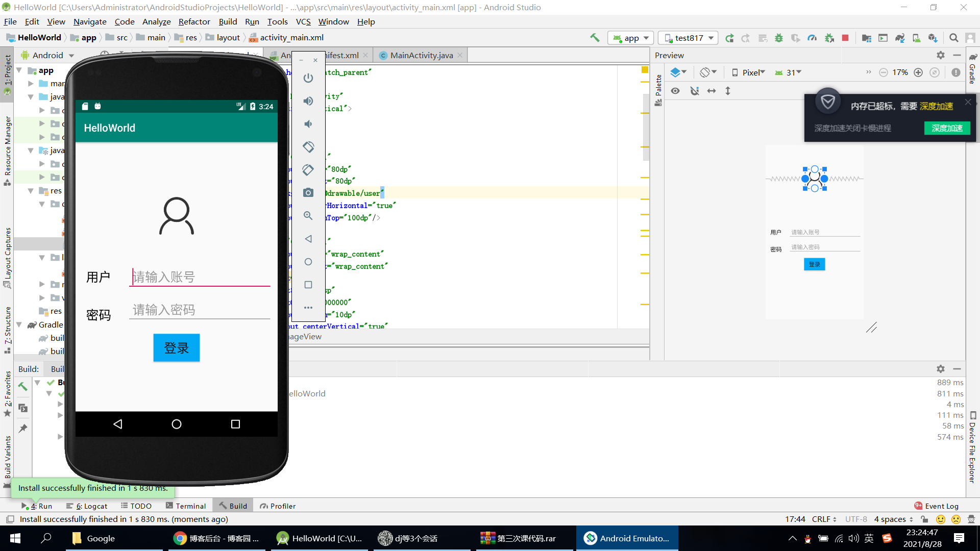Click the Make Project hammer icon
Image resolution: width=980 pixels, height=551 pixels.
coord(595,38)
